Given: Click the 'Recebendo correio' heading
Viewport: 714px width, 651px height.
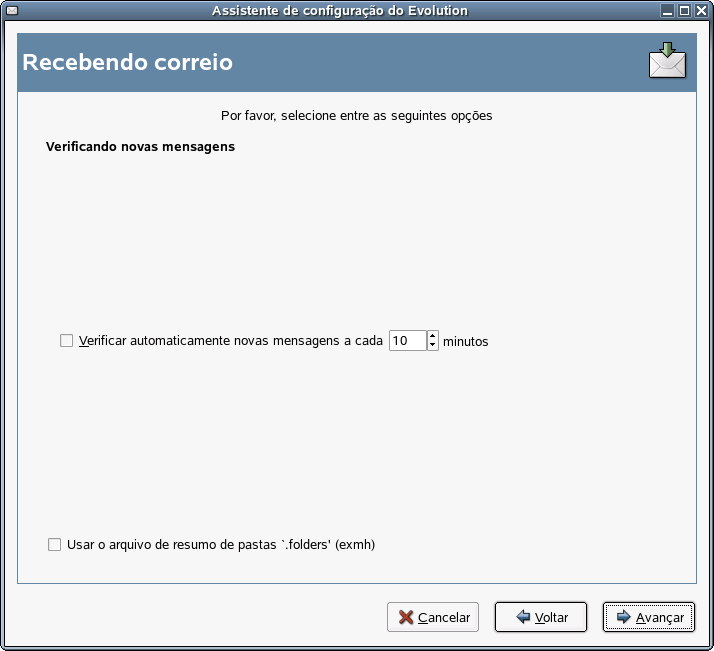Looking at the screenshot, I should coord(128,62).
